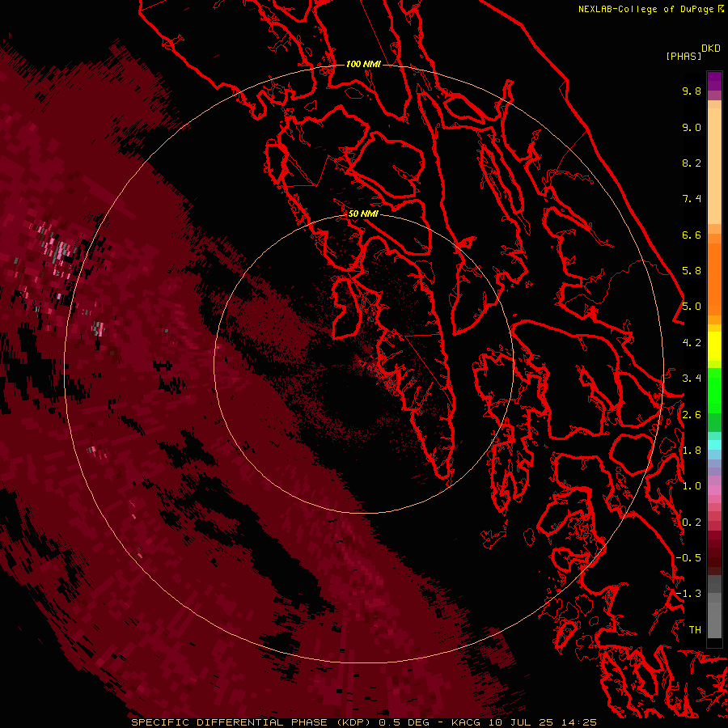Click the 6.6 color scale value
Image resolution: width=728 pixels, height=728 pixels.
tap(692, 235)
